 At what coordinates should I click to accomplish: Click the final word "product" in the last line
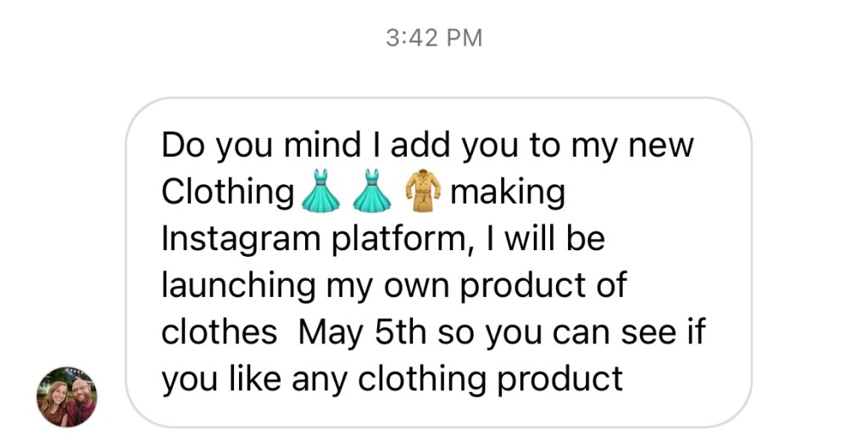559,378
